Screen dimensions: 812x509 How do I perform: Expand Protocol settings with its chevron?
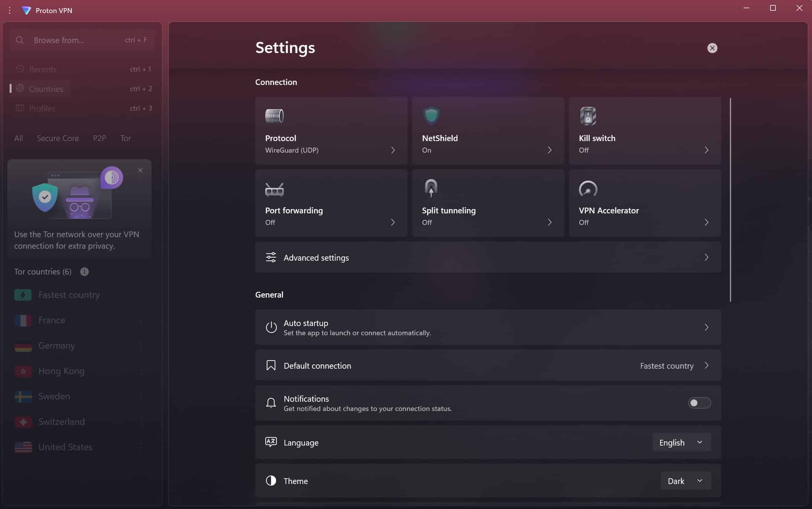coord(393,150)
